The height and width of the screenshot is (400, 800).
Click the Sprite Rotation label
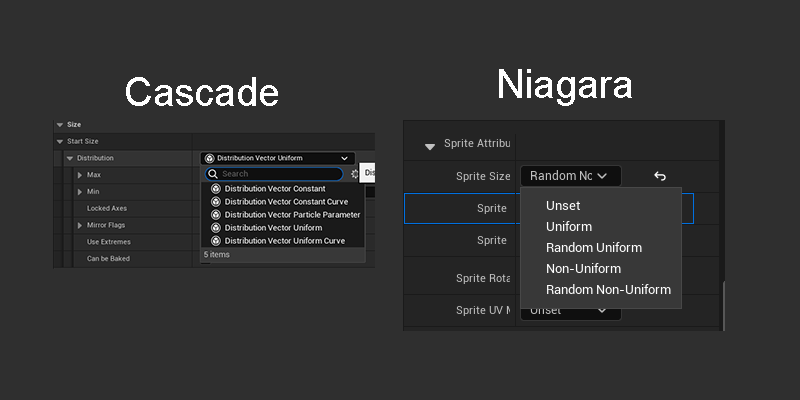483,278
